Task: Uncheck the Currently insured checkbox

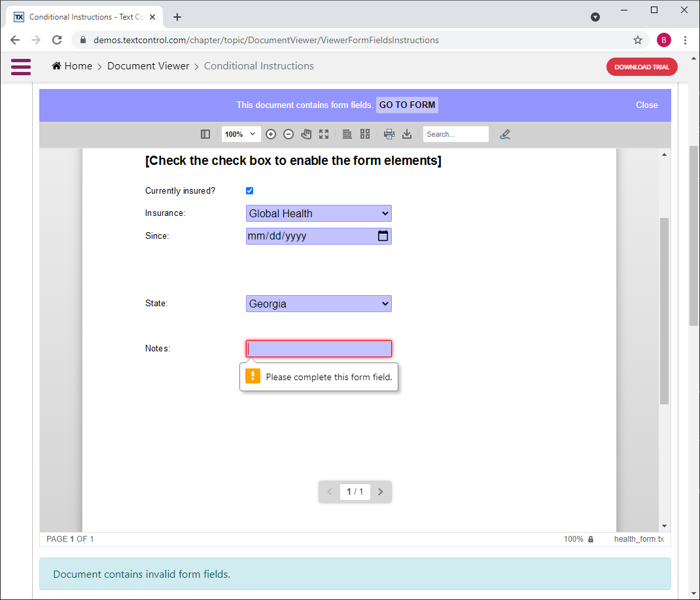Action: (249, 190)
